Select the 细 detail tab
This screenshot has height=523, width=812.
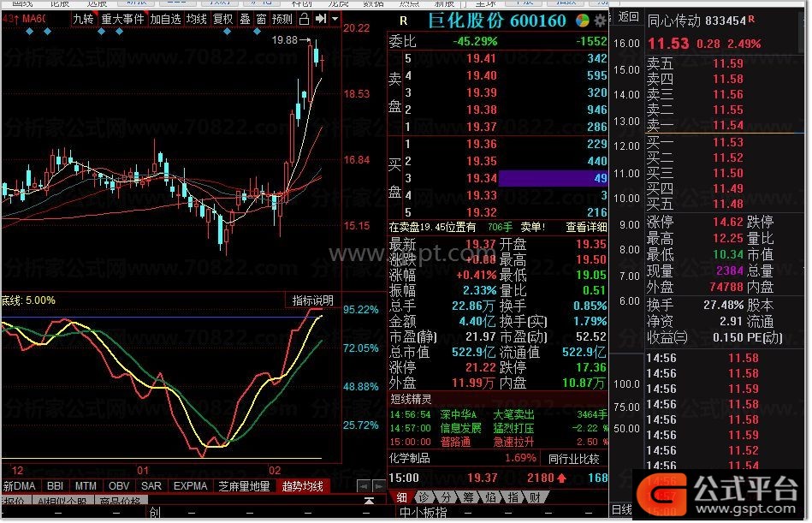[401, 497]
